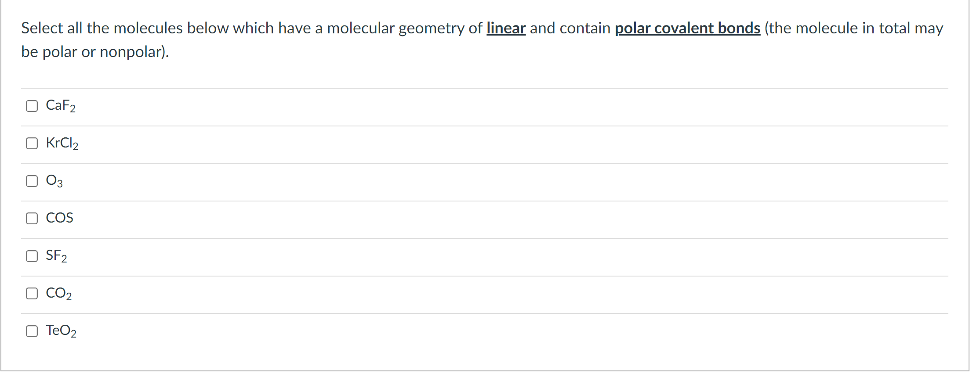Click the CaF2 answer label
The height and width of the screenshot is (381, 980).
point(60,105)
